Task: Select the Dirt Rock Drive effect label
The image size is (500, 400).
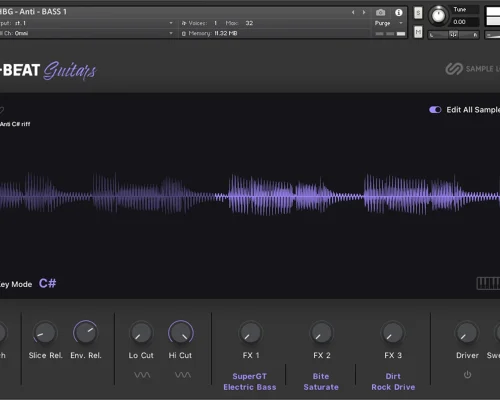Action: click(393, 382)
